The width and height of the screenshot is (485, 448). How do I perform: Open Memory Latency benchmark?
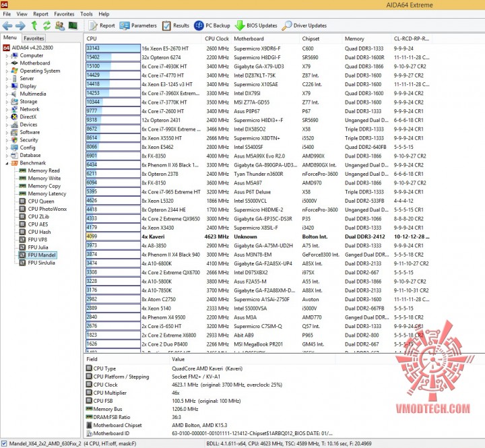(x=47, y=193)
